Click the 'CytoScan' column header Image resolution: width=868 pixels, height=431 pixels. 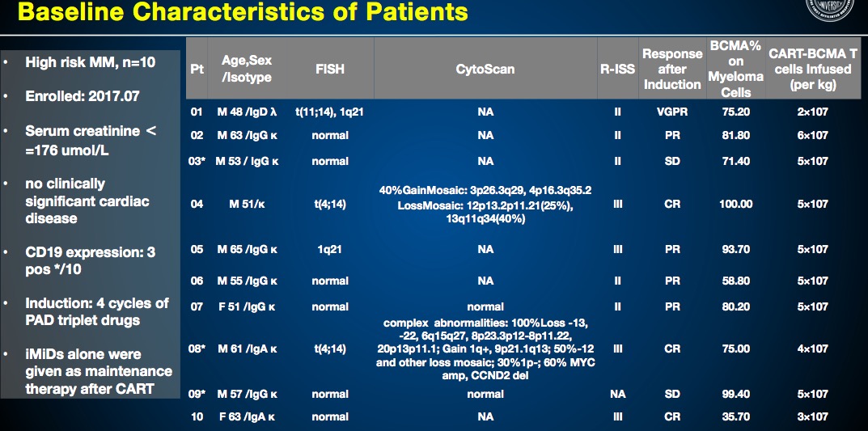[x=485, y=70]
